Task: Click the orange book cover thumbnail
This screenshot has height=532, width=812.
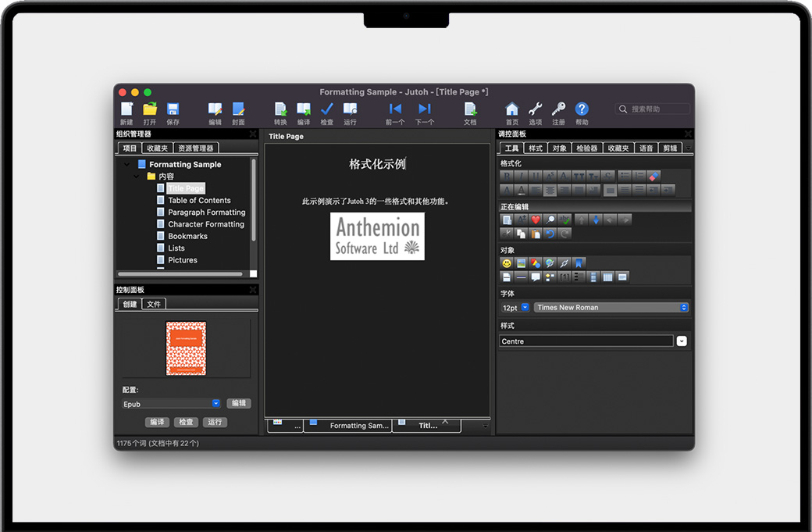Action: click(186, 348)
